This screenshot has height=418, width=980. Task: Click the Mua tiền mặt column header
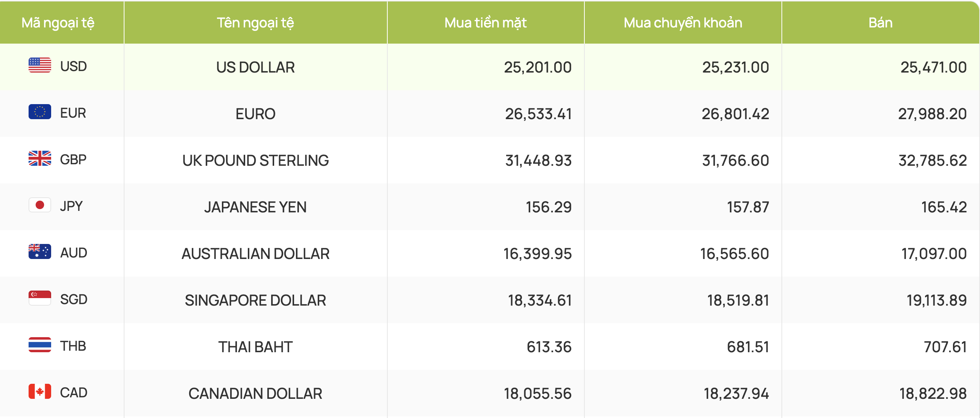coord(485,23)
